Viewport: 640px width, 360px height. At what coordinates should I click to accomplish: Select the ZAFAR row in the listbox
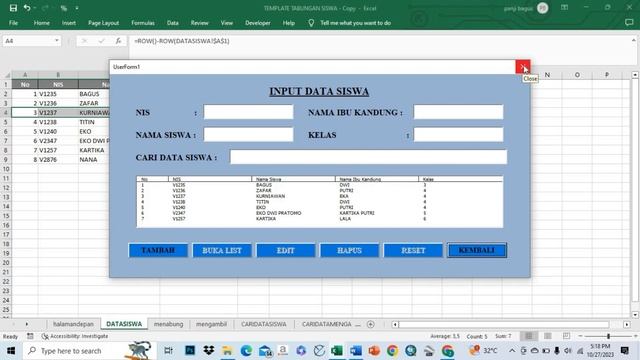pos(319,191)
